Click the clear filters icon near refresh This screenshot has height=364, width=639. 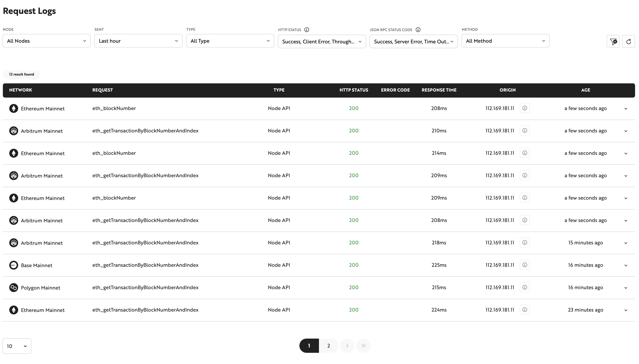pos(613,41)
